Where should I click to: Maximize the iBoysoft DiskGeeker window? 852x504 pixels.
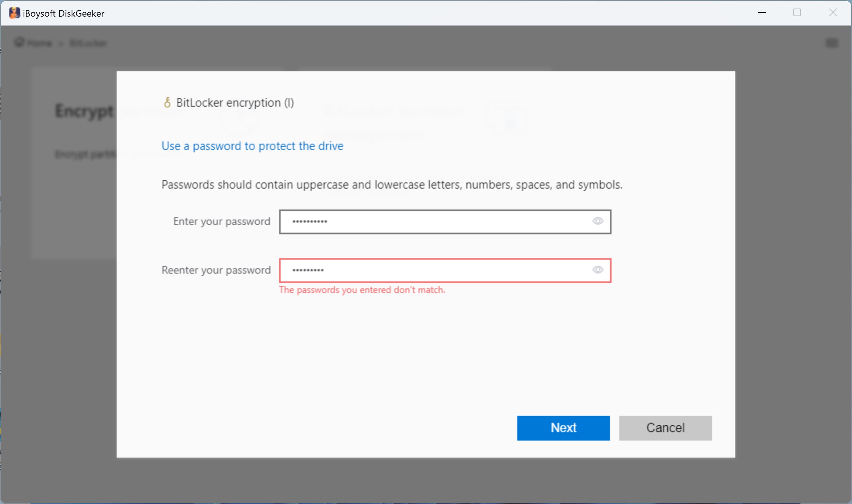point(797,13)
